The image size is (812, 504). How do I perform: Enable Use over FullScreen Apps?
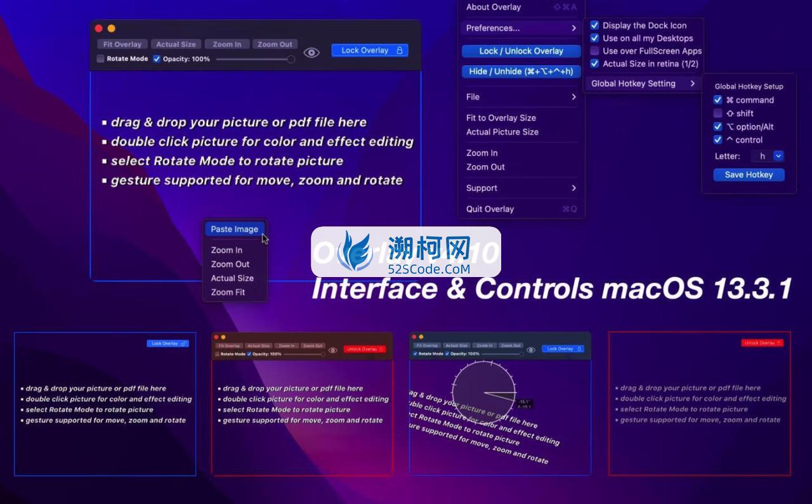click(x=594, y=51)
